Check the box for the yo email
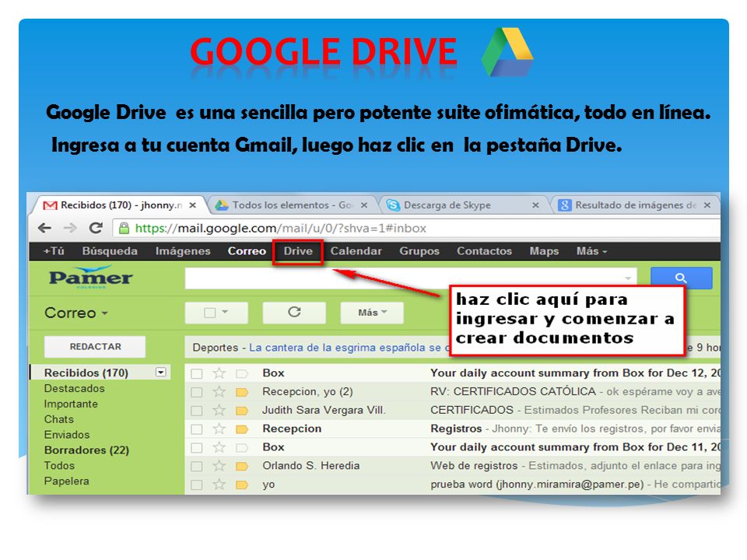 point(196,485)
